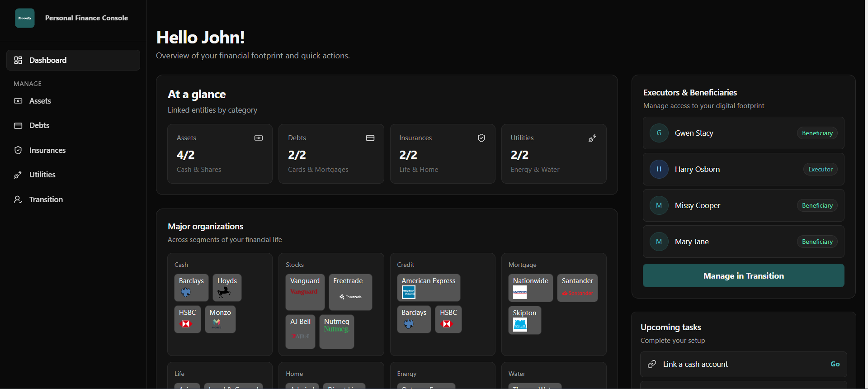Viewport: 868px width, 389px height.
Task: Click Harry Osborn's Executor badge
Action: (x=821, y=169)
